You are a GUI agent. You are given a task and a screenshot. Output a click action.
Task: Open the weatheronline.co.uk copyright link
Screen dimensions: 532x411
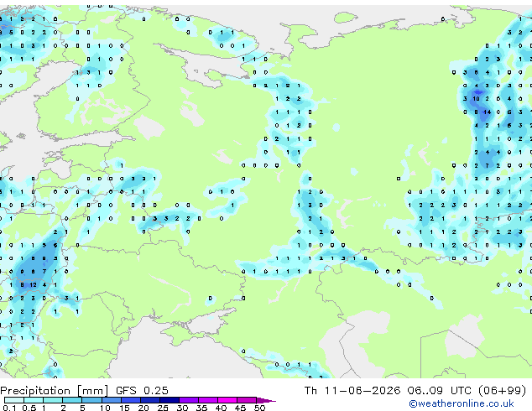pyautogui.click(x=462, y=403)
